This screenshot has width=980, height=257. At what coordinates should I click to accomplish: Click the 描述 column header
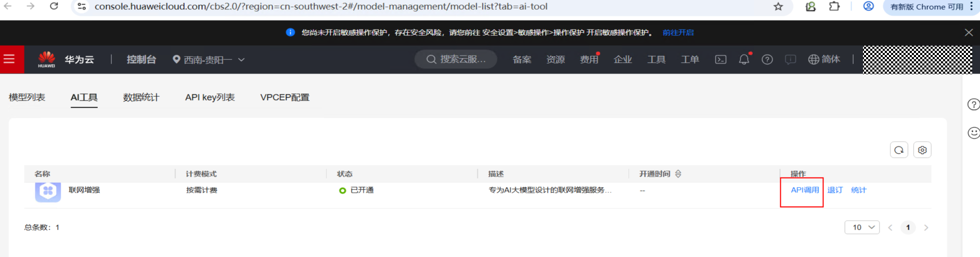pos(496,174)
